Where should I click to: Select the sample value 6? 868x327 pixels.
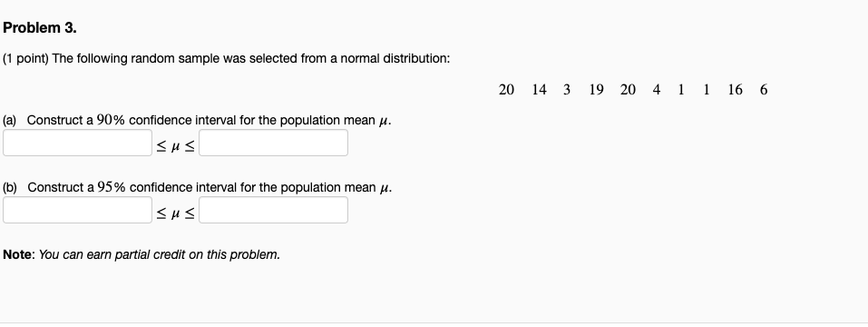tap(764, 90)
